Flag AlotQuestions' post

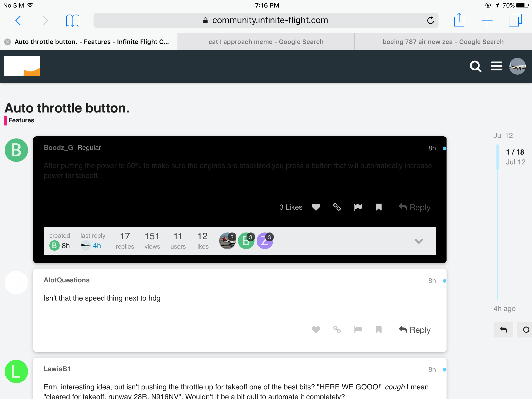click(x=358, y=330)
